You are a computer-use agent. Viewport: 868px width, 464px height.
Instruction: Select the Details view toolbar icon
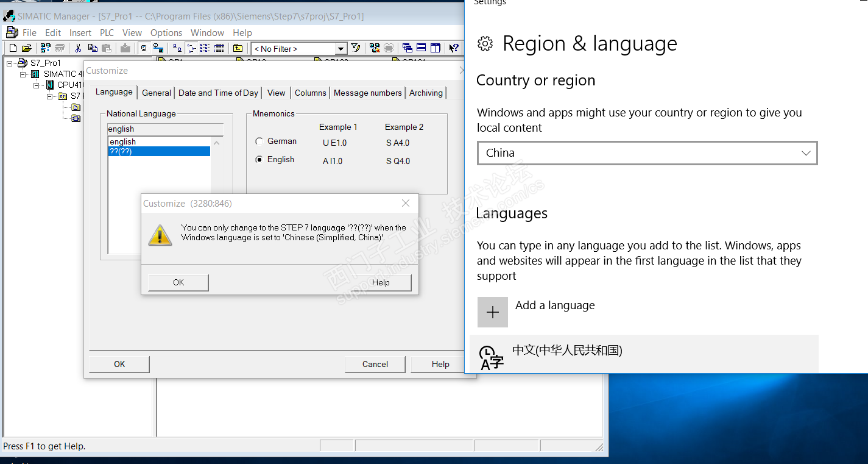tap(219, 48)
